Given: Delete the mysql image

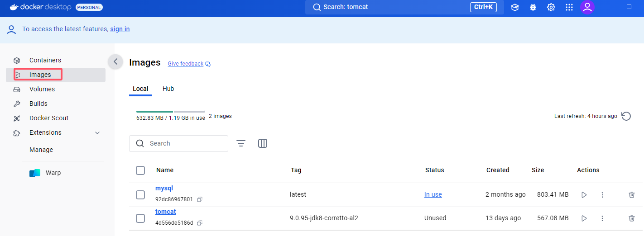Looking at the screenshot, I should (x=632, y=195).
